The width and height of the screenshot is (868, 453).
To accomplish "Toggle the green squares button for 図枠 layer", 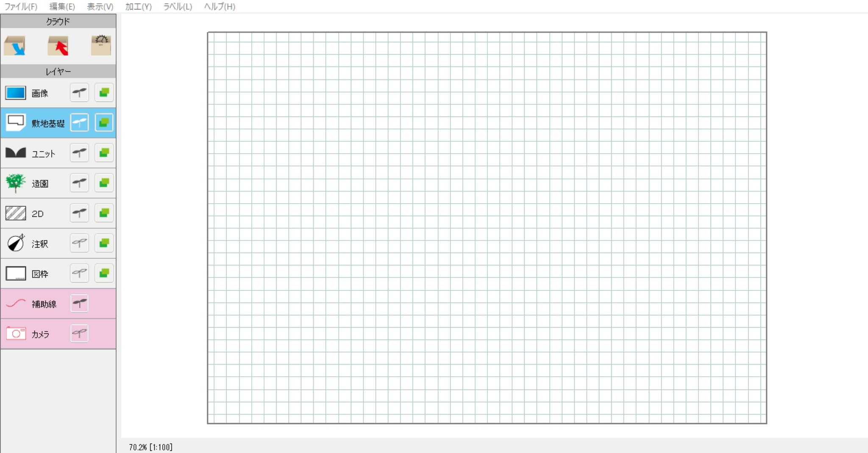I will pyautogui.click(x=104, y=273).
